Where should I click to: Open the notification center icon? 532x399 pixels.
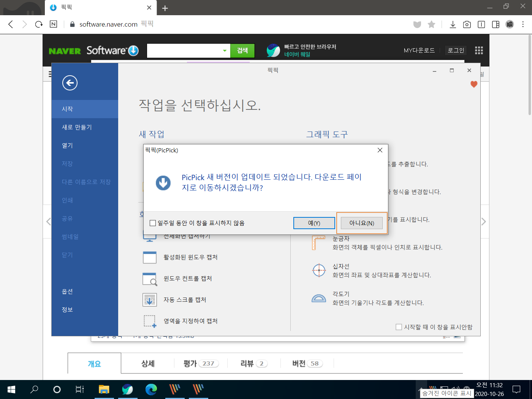516,389
